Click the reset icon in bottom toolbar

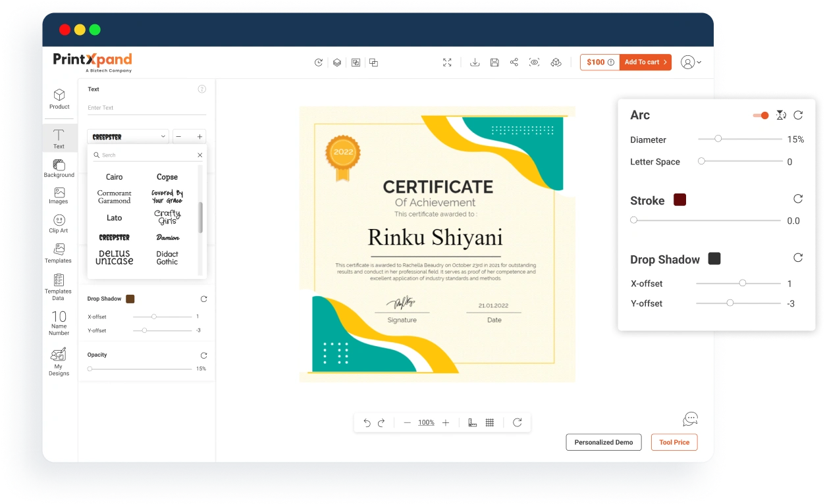coord(518,422)
